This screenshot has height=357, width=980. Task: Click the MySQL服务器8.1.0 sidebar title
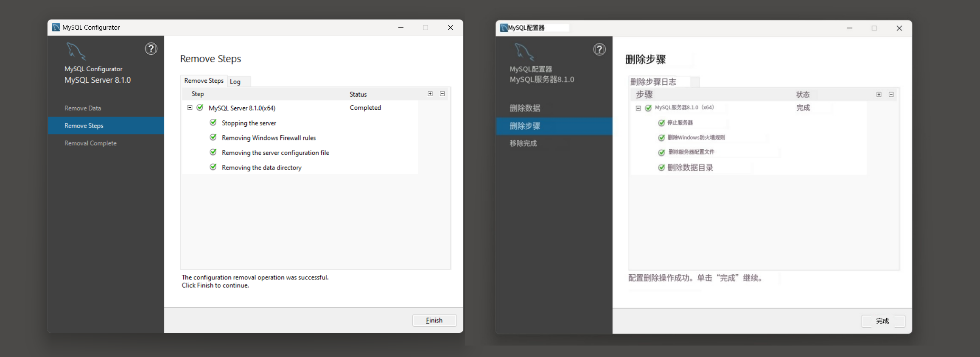pyautogui.click(x=542, y=80)
